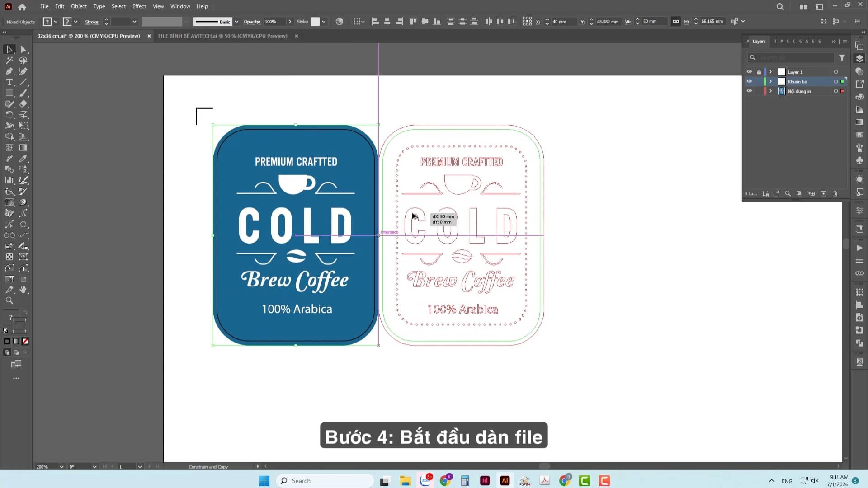Screen dimensions: 868x488
Task: Click the Vertical Align Top icon
Action: (413, 21)
